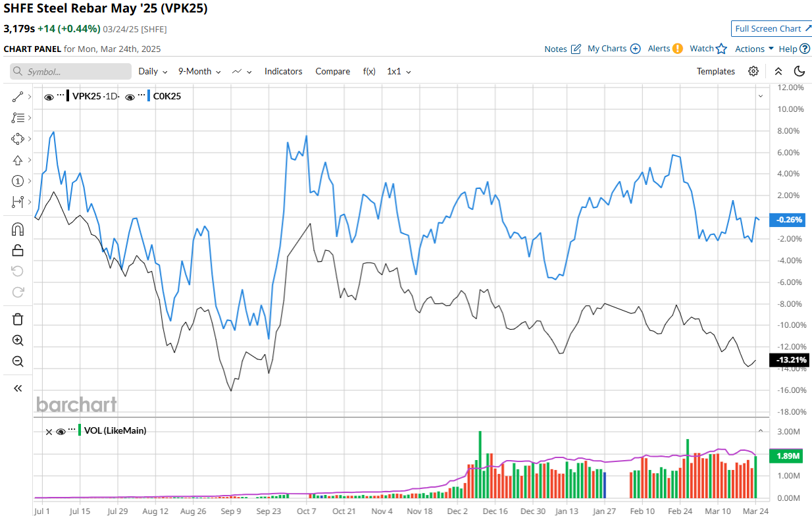
Task: Expand the trend line tool flyout arrow
Action: tap(30, 97)
